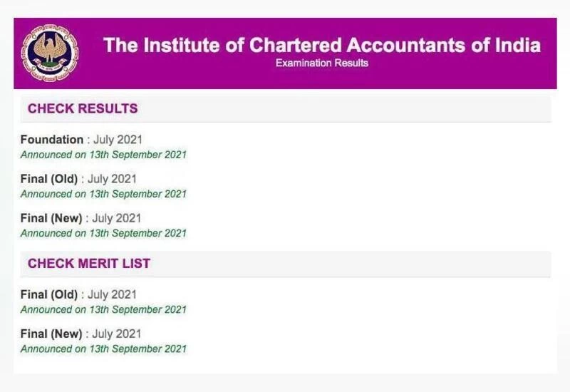
Task: Select the CHECK MERIT LIST section heading
Action: (x=89, y=264)
